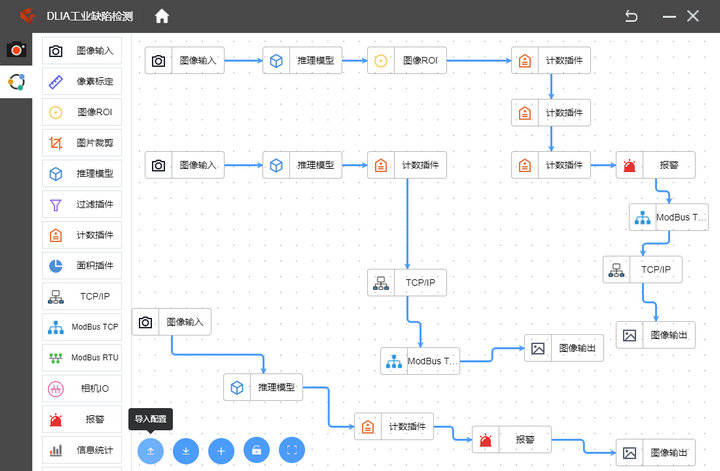Viewport: 720px width, 471px height.
Task: Select the 报警 node in second row
Action: [655, 165]
